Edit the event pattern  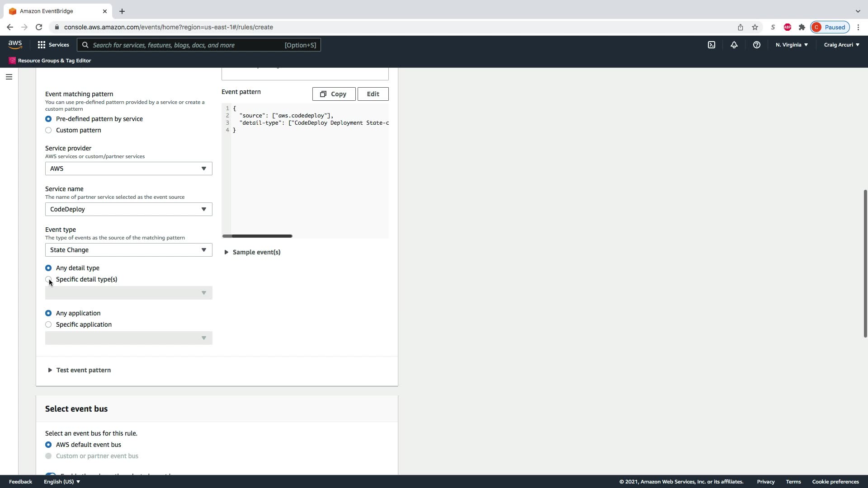[373, 94]
